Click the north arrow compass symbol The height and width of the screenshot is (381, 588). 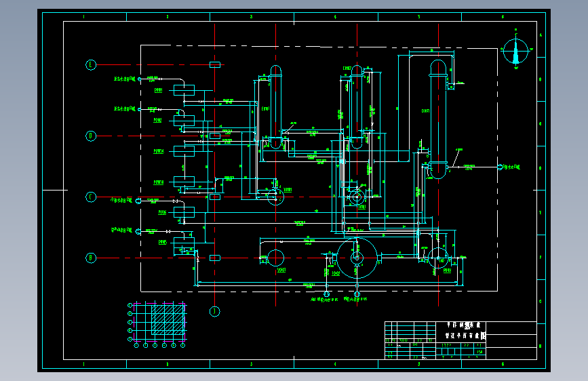(x=515, y=50)
